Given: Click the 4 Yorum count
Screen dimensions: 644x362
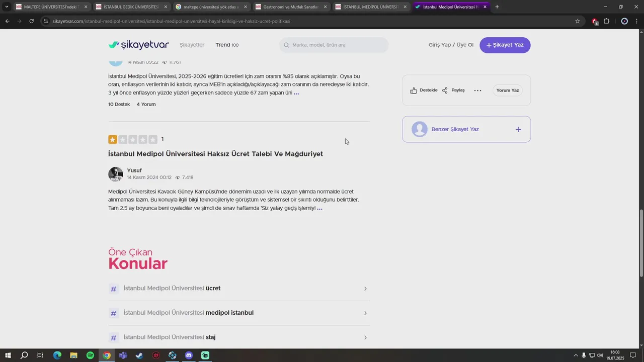Looking at the screenshot, I should (146, 104).
